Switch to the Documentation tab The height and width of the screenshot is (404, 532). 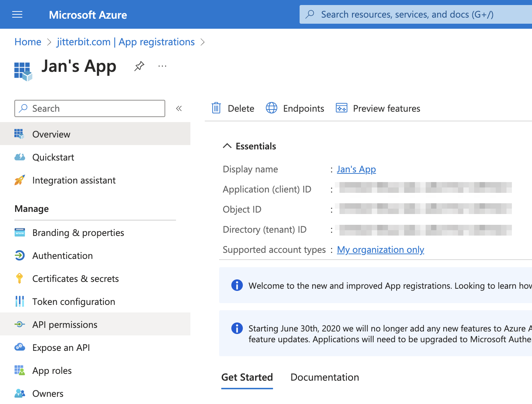(324, 377)
